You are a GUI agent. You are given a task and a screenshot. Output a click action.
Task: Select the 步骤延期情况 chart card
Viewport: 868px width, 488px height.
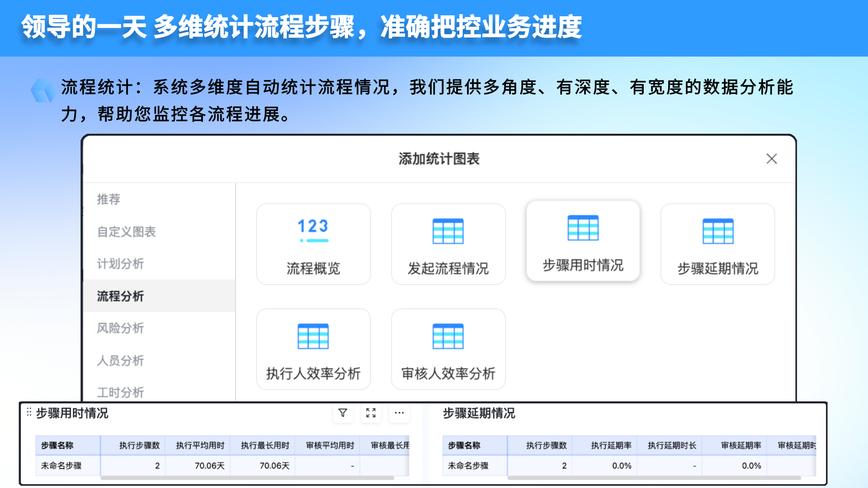click(x=717, y=244)
